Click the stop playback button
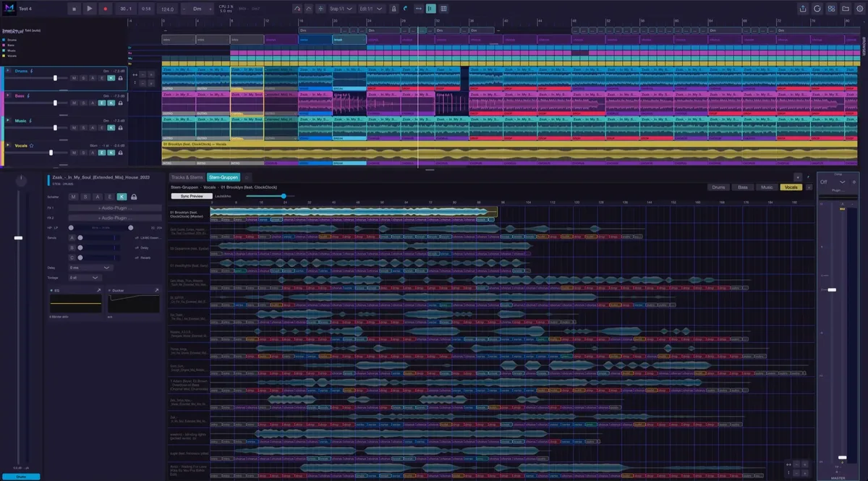Viewport: 868px width, 481px height. pyautogui.click(x=74, y=9)
